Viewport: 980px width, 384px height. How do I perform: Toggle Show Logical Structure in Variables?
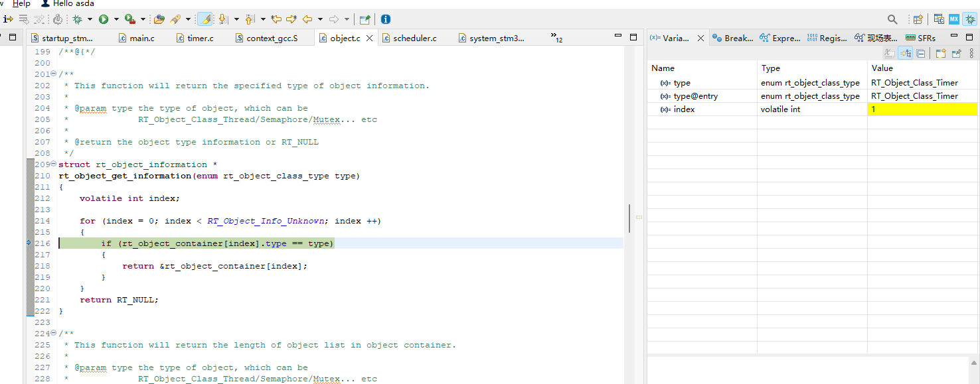click(906, 53)
